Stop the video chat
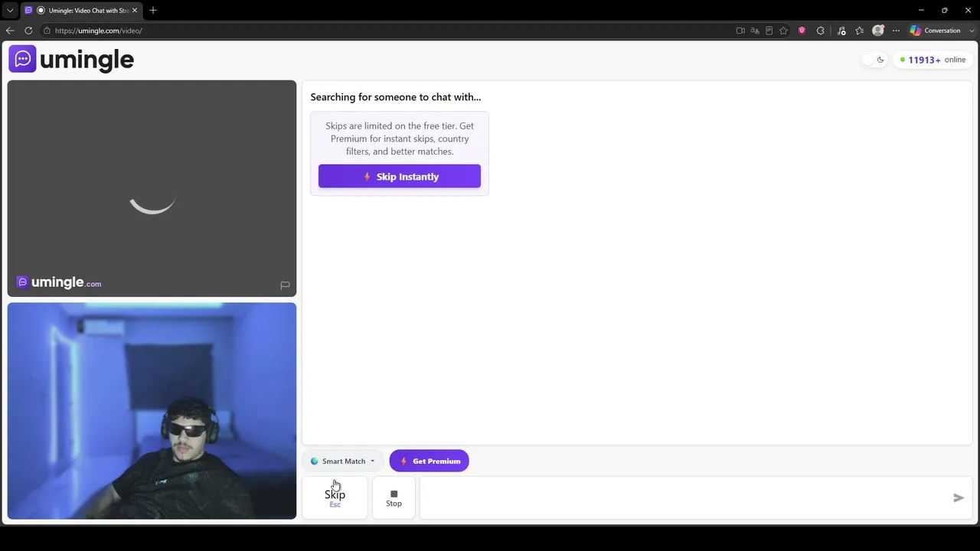Screen dimensions: 980x551 [x=394, y=497]
